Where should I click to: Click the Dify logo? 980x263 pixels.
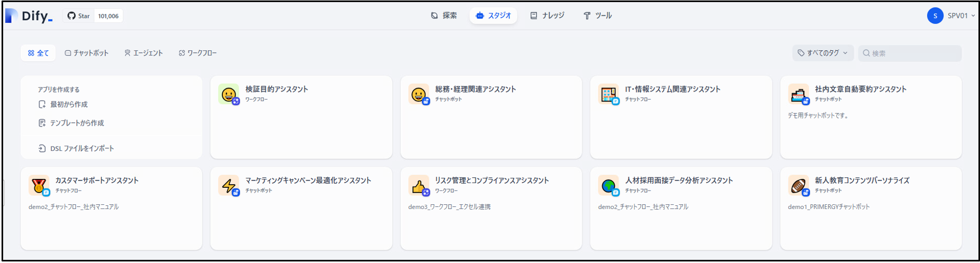[x=29, y=16]
